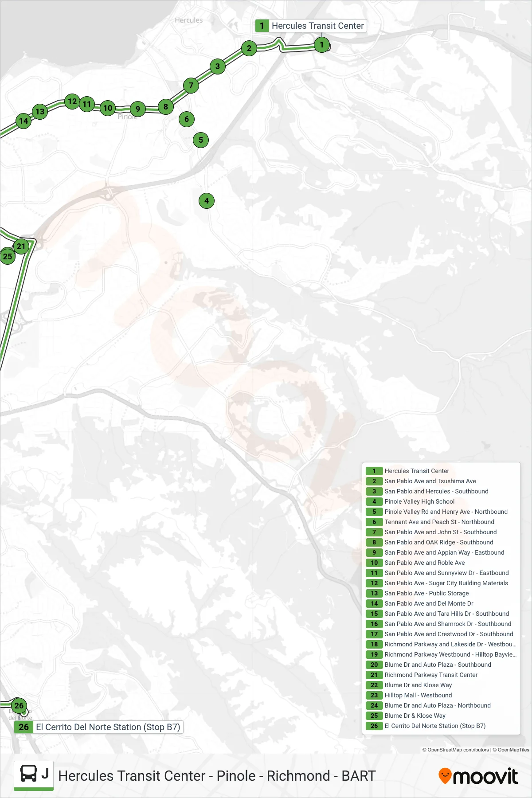Select stop marker 26 at El Cerrito
The width and height of the screenshot is (532, 798).
[x=19, y=705]
